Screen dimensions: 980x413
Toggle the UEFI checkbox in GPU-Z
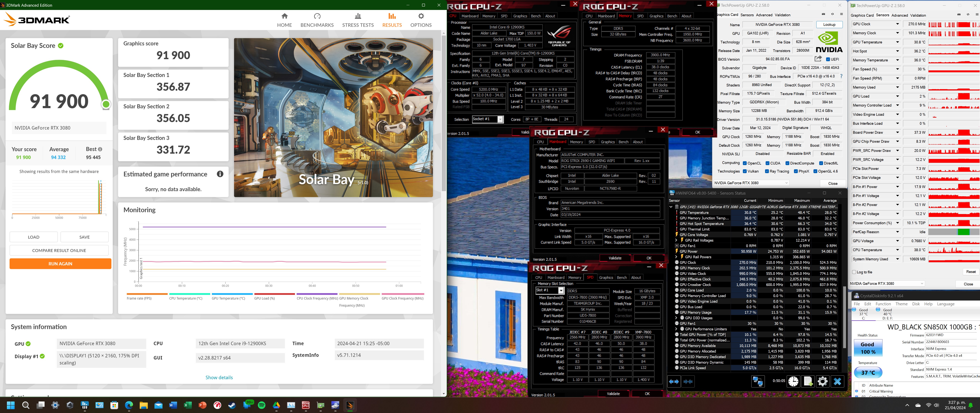828,59
